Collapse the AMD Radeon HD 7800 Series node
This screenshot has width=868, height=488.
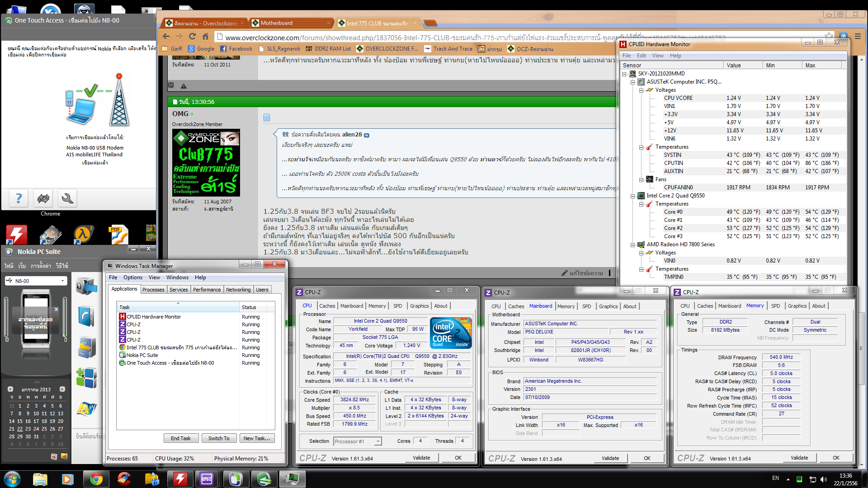coord(633,245)
